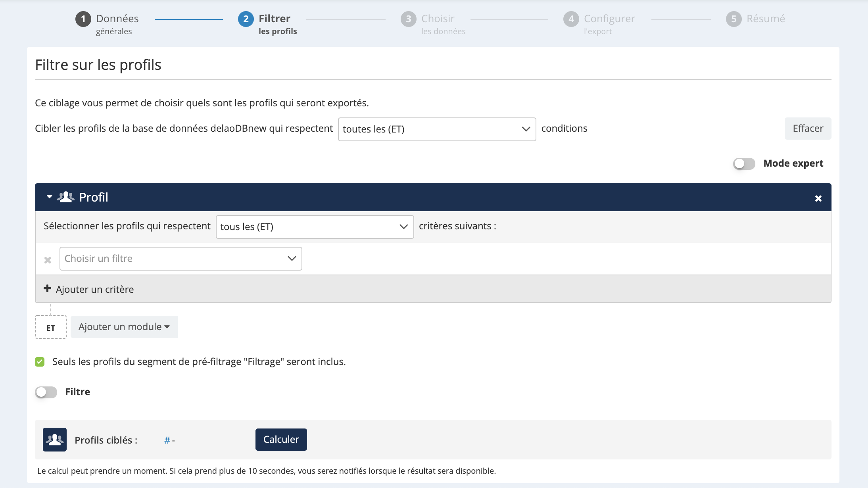The height and width of the screenshot is (488, 868).
Task: Go to step 4 Configurer l'export
Action: pos(599,24)
